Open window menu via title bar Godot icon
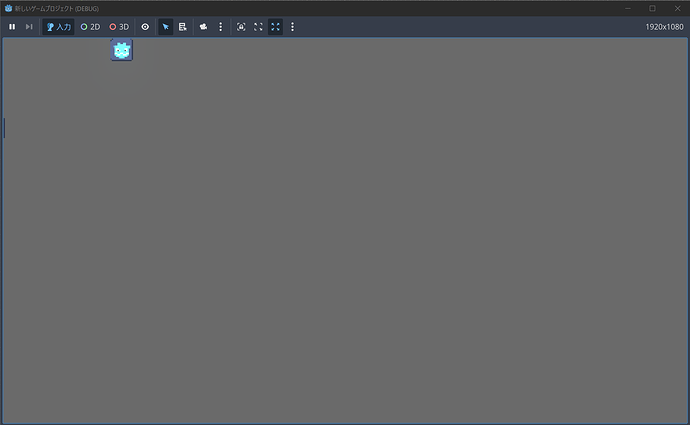 click(8, 8)
